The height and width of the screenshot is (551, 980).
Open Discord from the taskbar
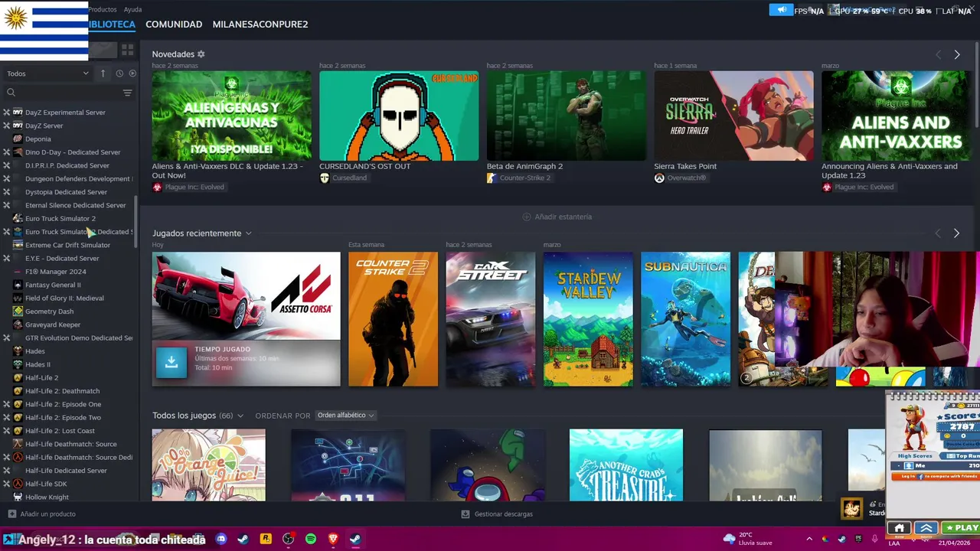tap(221, 539)
